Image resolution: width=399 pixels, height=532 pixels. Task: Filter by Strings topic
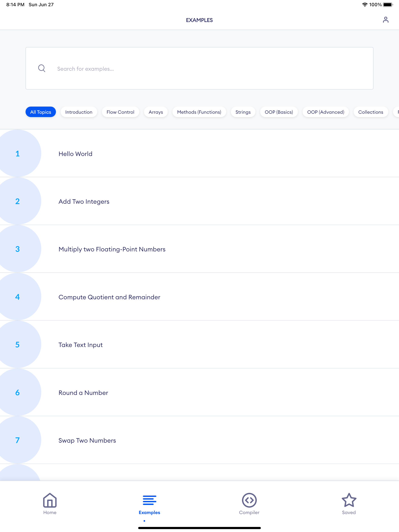click(243, 112)
